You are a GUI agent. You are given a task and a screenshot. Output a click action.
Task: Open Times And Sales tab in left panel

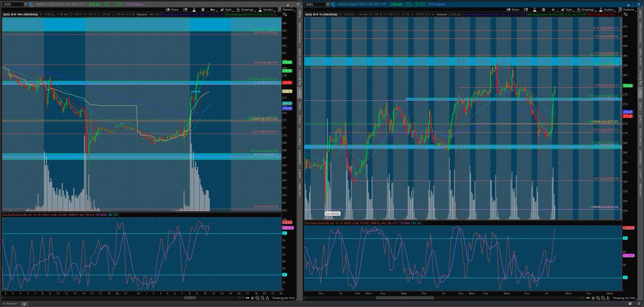coord(299,33)
